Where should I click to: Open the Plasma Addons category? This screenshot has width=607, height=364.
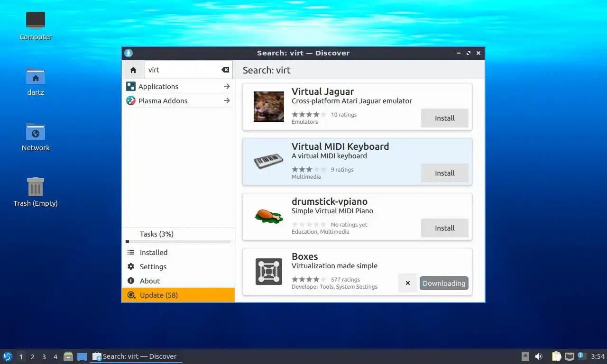178,100
